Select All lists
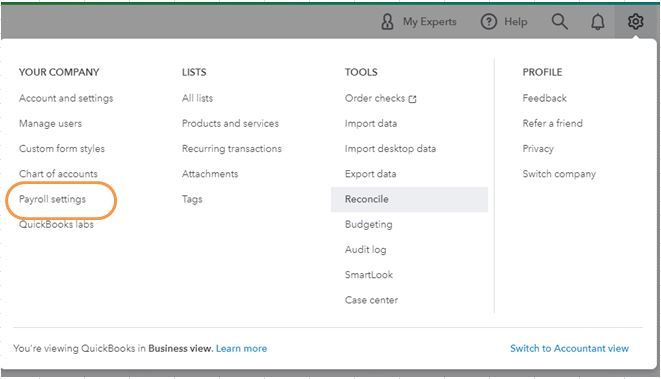This screenshot has height=379, width=661. 197,98
